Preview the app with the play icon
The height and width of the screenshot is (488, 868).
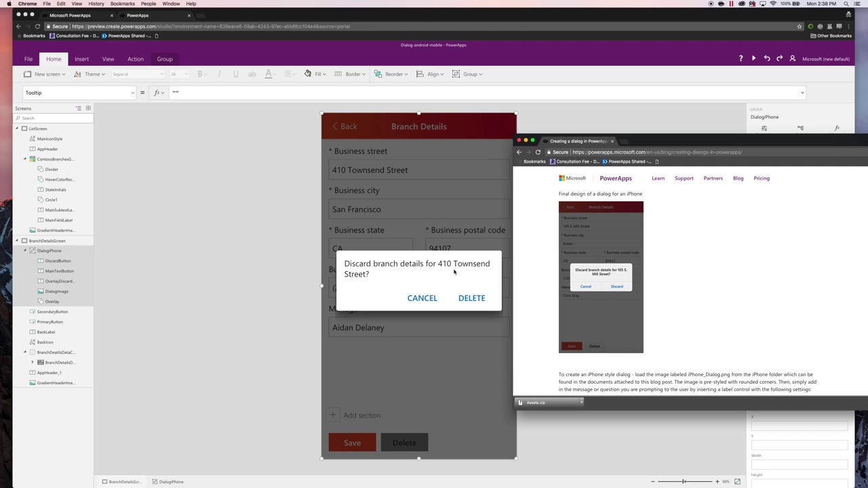753,59
